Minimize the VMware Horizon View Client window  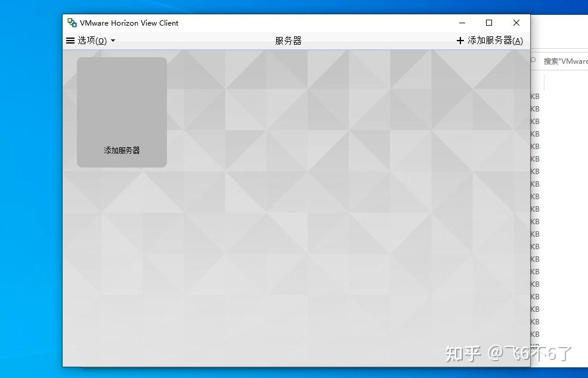pyautogui.click(x=462, y=23)
